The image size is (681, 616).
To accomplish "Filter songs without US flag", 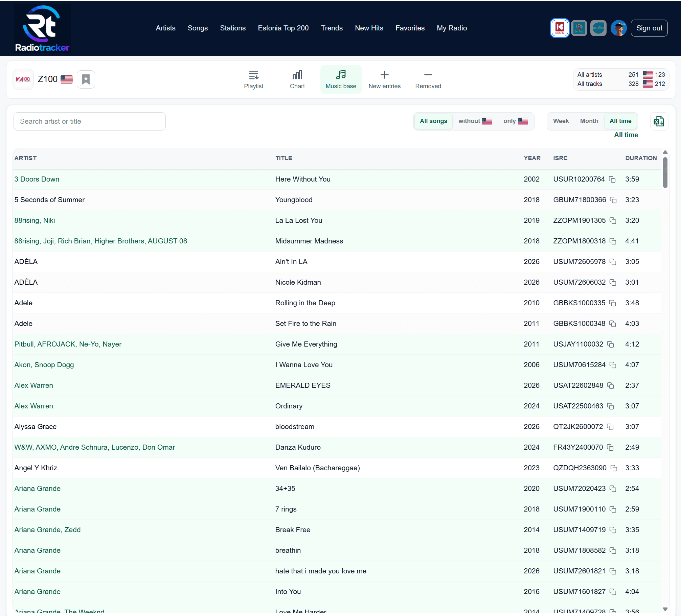I will click(x=475, y=121).
